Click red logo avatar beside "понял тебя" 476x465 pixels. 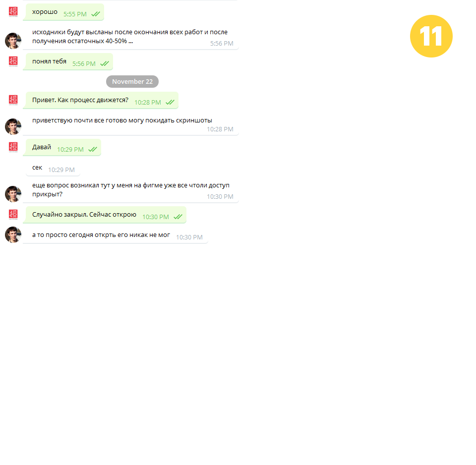[x=13, y=61]
